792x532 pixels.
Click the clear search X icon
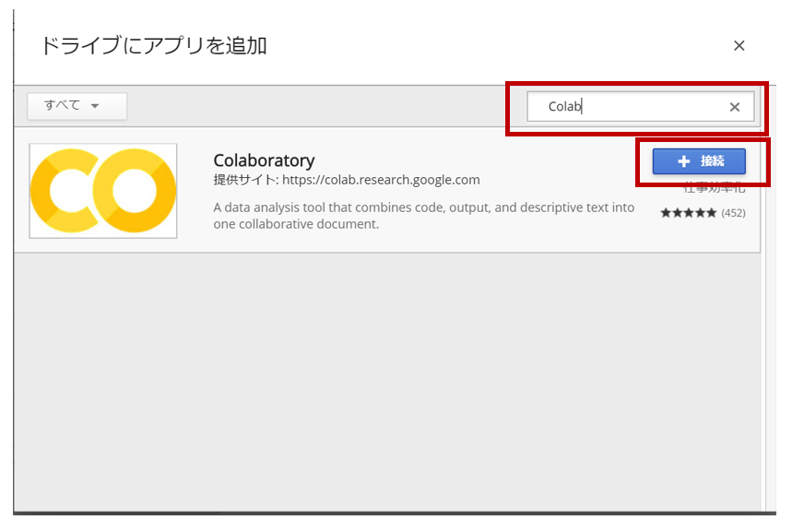click(x=735, y=107)
